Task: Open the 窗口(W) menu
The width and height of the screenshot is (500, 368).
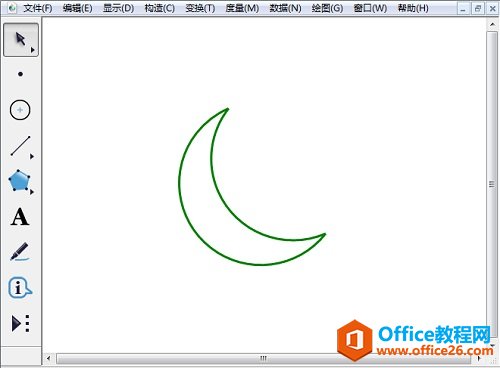Action: [x=370, y=8]
